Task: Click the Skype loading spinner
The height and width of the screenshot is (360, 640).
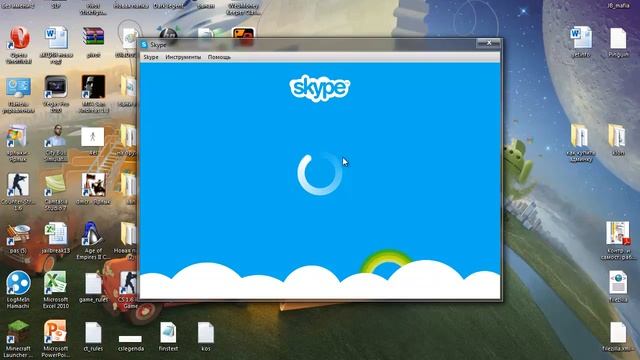Action: [320, 173]
